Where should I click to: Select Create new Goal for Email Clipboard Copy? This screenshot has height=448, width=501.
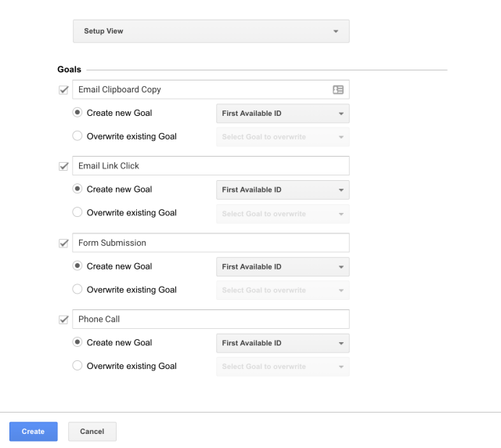coord(77,113)
